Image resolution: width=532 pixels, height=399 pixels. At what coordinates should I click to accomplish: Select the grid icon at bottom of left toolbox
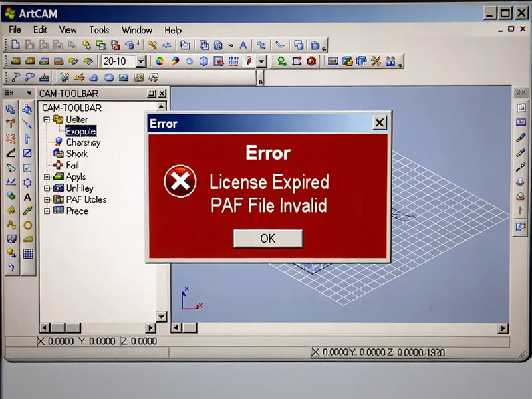point(28,253)
